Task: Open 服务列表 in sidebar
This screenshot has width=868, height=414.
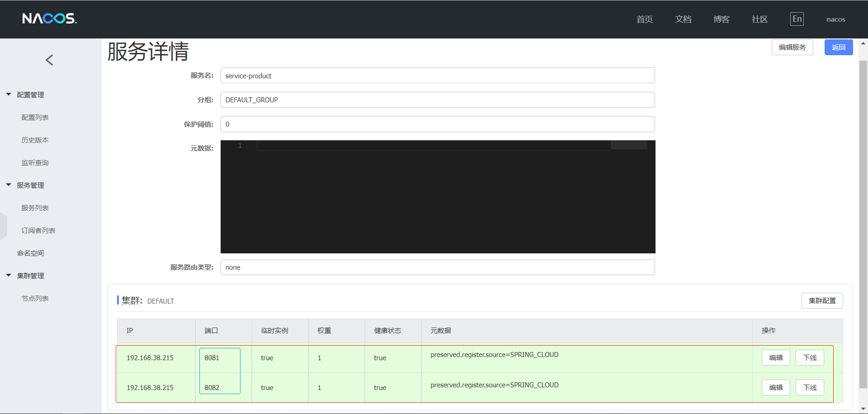Action: click(35, 208)
